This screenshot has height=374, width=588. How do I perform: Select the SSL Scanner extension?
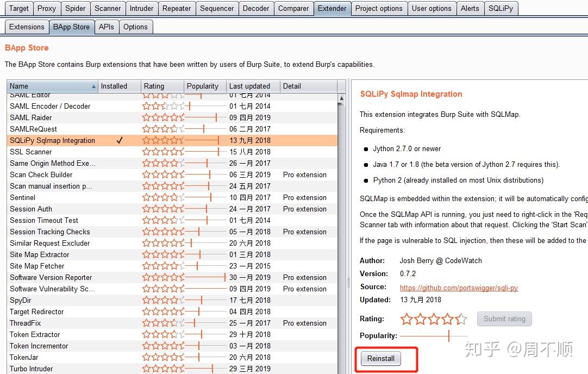click(172, 152)
